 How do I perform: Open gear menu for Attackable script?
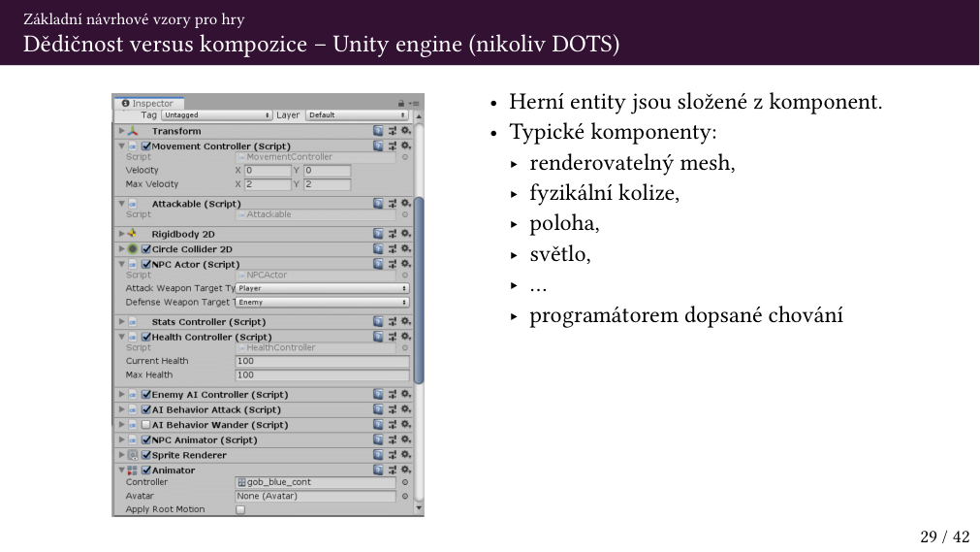(x=405, y=204)
